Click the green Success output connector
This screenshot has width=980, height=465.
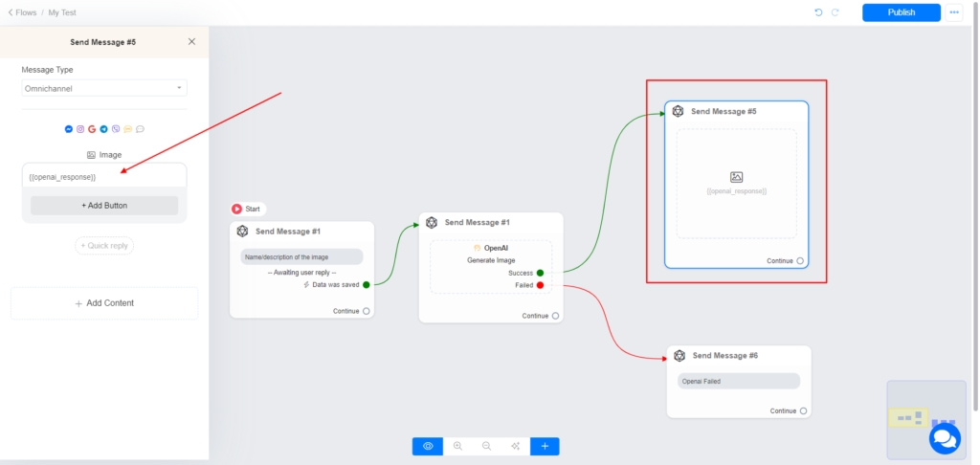point(541,273)
